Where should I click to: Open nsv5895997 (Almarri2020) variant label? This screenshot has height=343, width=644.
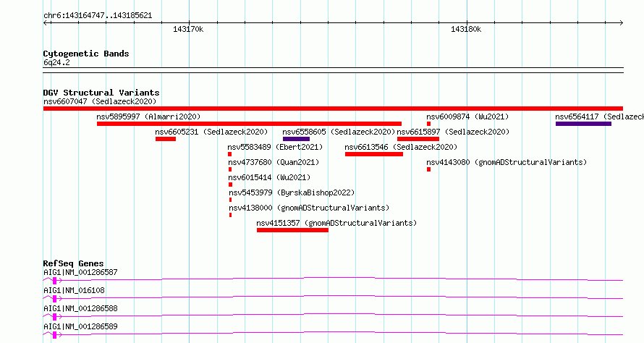point(148,117)
